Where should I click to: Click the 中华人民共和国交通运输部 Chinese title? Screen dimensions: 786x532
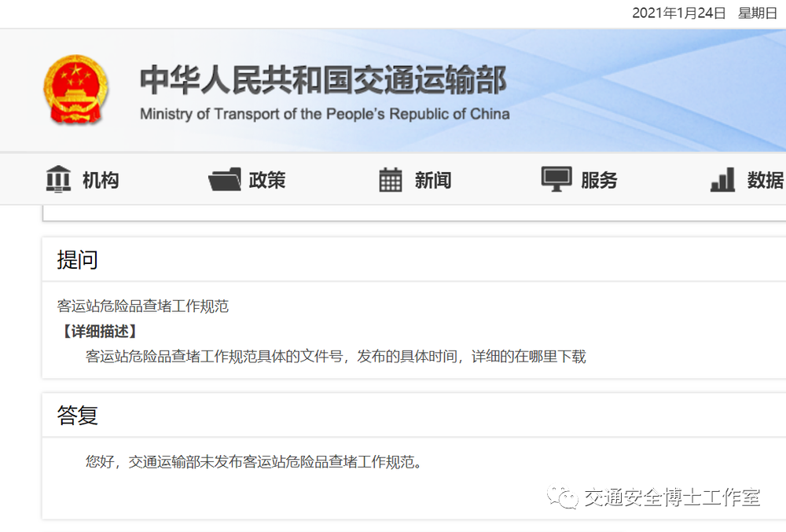[x=323, y=80]
